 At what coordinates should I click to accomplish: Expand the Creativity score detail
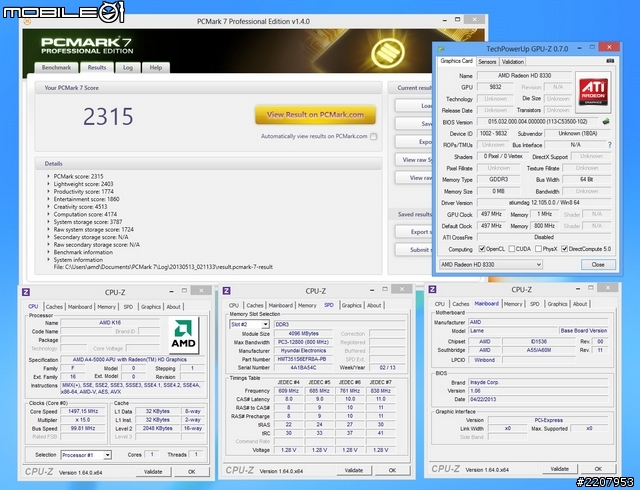(49, 207)
